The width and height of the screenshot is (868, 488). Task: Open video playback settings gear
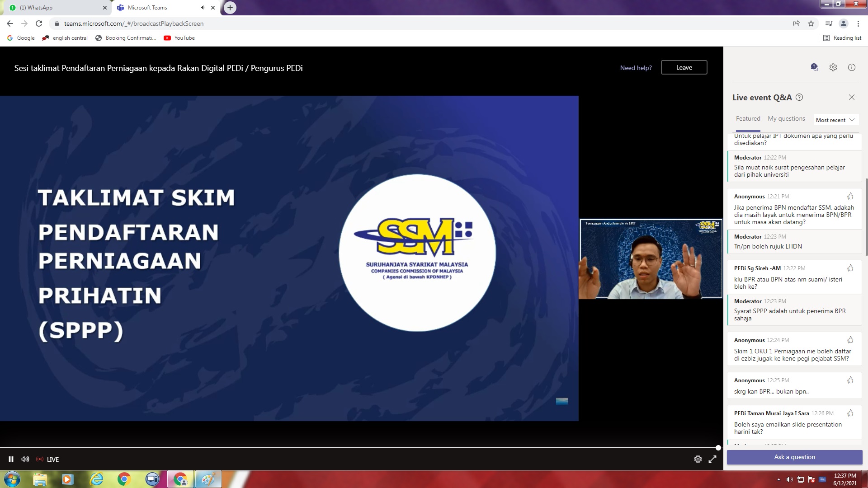[x=698, y=459]
